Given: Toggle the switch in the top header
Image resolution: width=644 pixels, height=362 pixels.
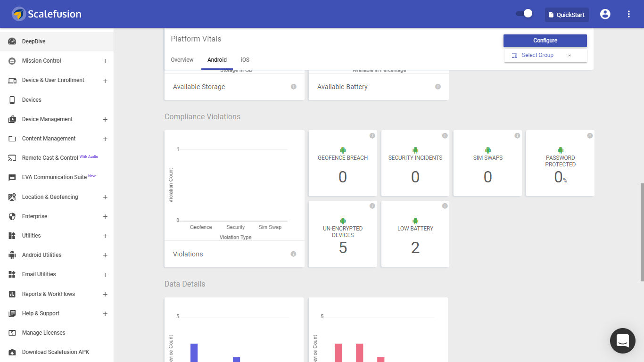Looking at the screenshot, I should 524,14.
